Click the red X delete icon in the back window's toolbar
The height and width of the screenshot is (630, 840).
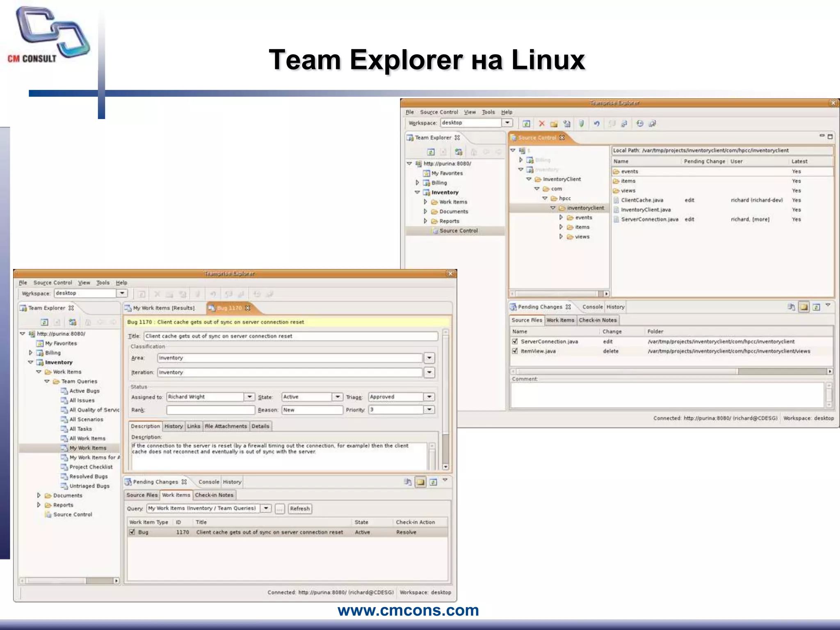tap(542, 123)
